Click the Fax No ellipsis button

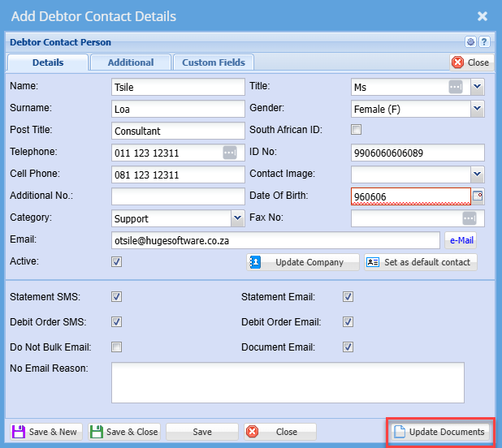469,218
